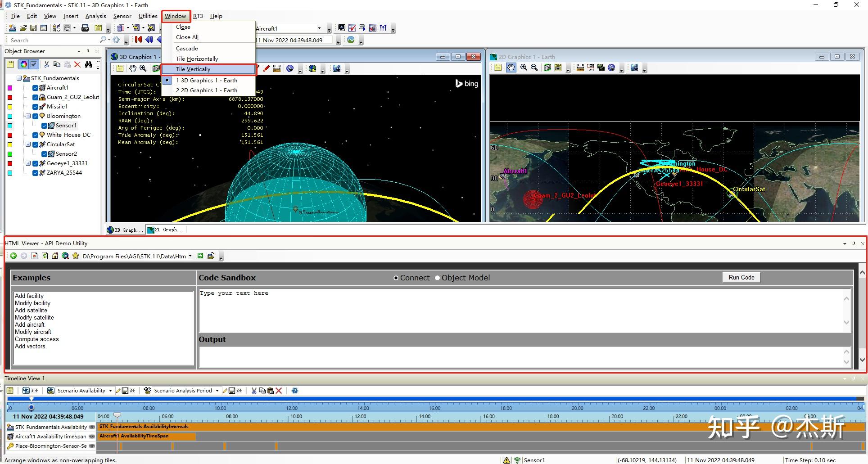Click the help icon in Timeline View toolbar

(295, 391)
